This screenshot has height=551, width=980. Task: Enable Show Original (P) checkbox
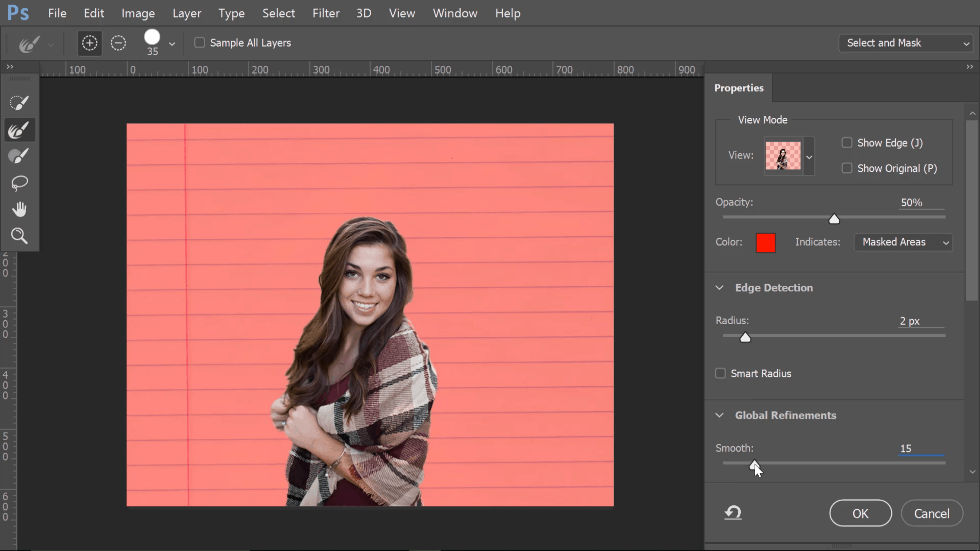(x=847, y=168)
